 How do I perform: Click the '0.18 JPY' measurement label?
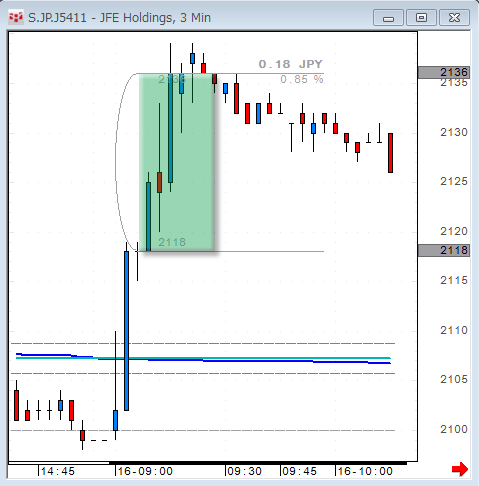pos(291,64)
